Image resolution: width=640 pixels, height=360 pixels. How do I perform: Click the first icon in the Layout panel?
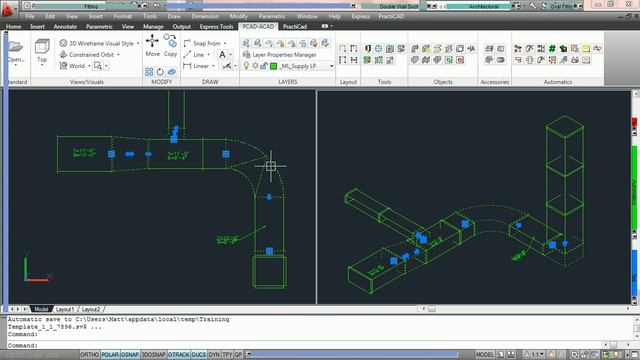click(x=342, y=49)
